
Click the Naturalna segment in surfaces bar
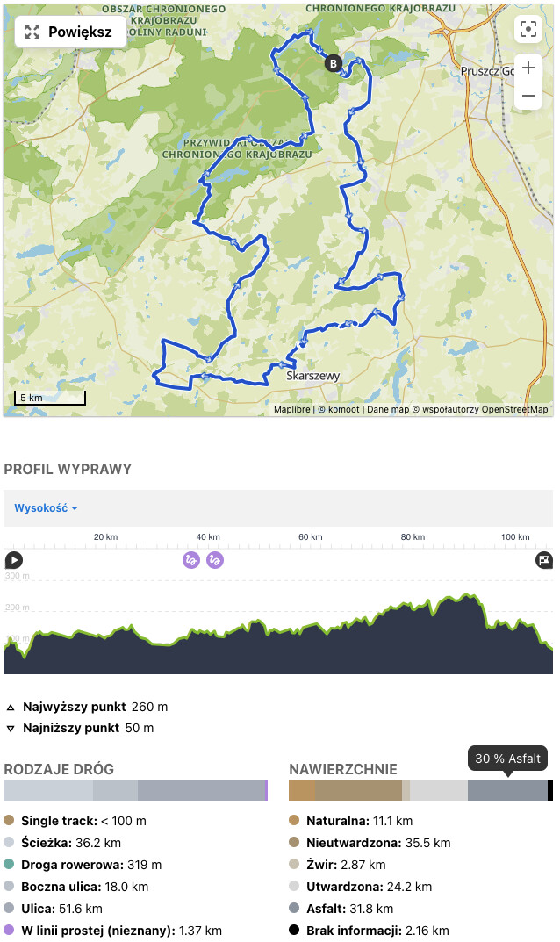302,790
